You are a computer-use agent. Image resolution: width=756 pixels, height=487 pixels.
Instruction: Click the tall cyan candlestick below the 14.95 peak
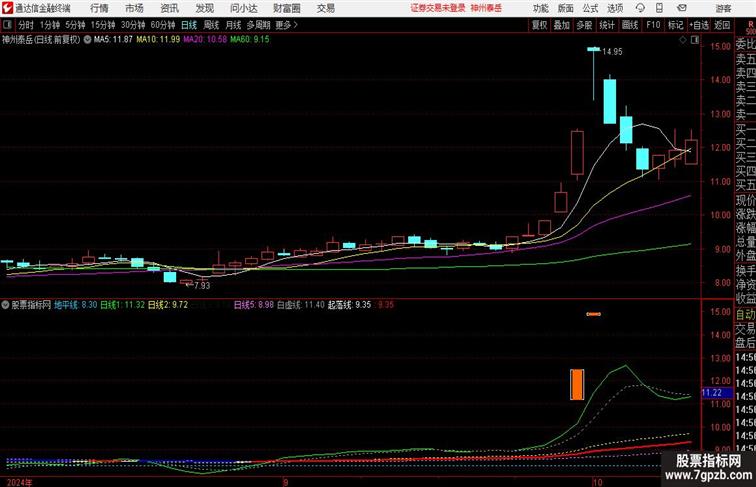coord(610,101)
